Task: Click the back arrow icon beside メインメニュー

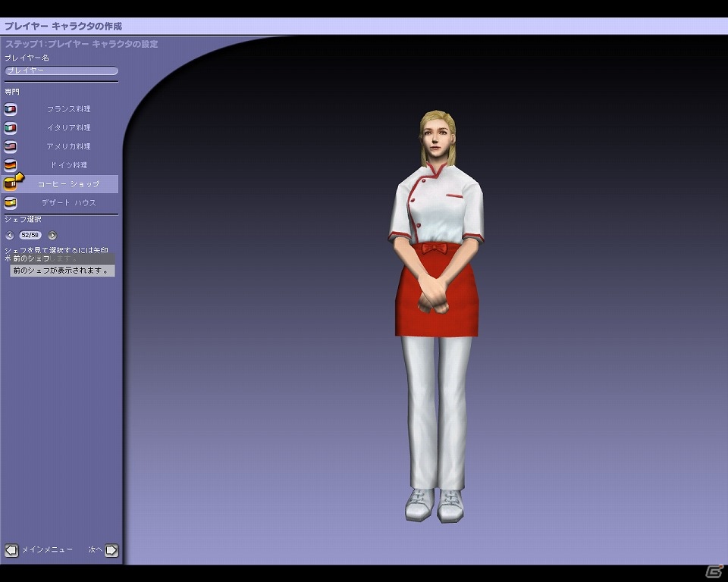Action: coord(11,550)
